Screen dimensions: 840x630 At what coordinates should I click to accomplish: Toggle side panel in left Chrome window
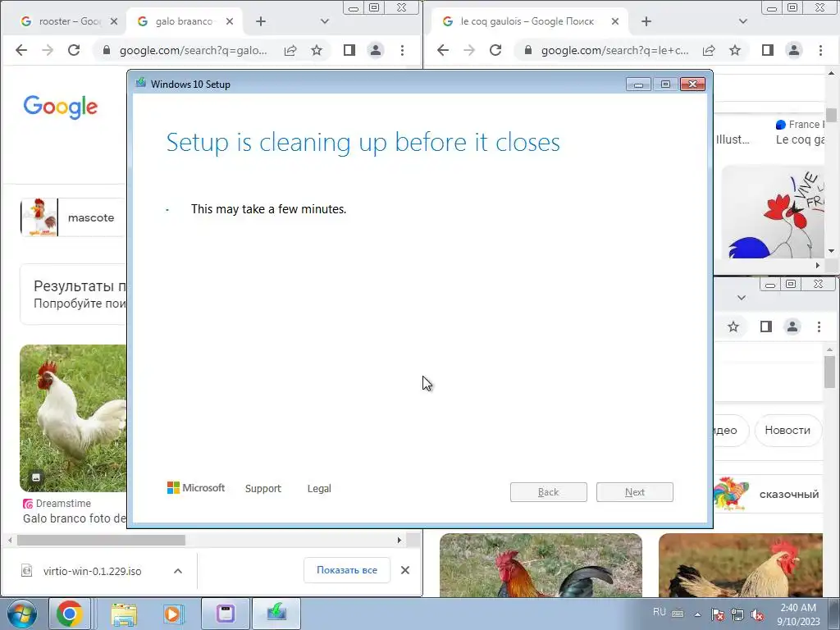coord(349,50)
